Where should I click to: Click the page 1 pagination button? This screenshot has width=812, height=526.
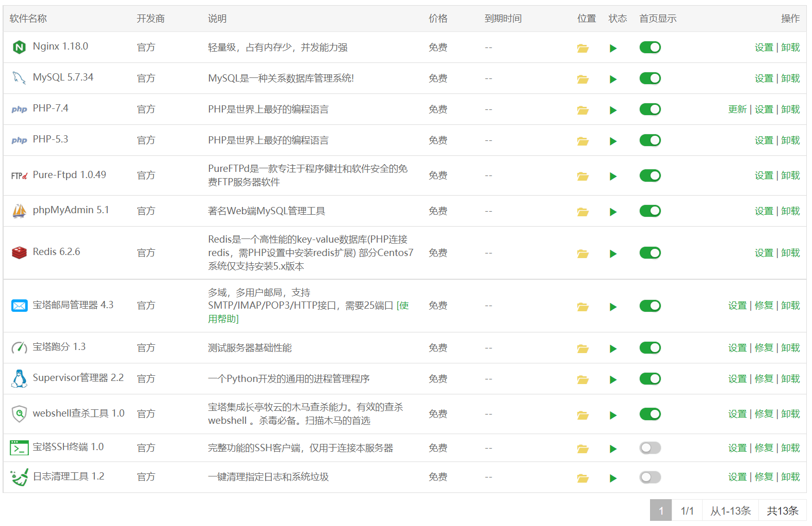(661, 511)
